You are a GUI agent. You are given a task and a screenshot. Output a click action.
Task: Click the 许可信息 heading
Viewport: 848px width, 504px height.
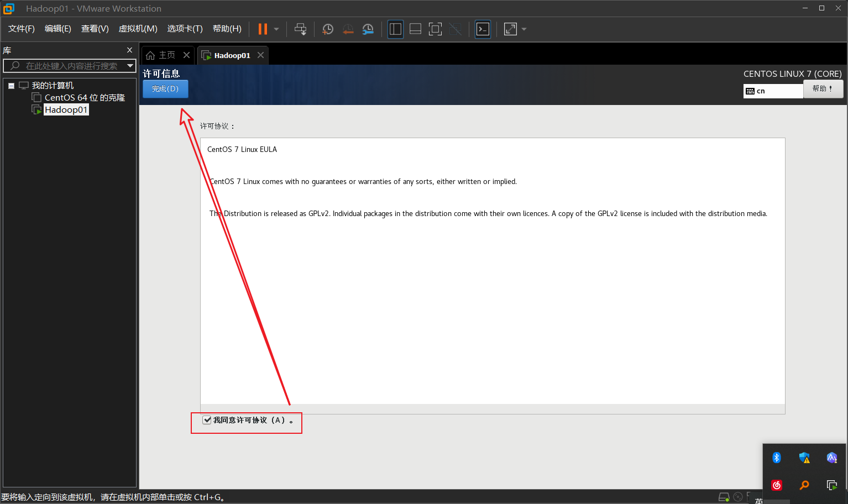pyautogui.click(x=161, y=73)
